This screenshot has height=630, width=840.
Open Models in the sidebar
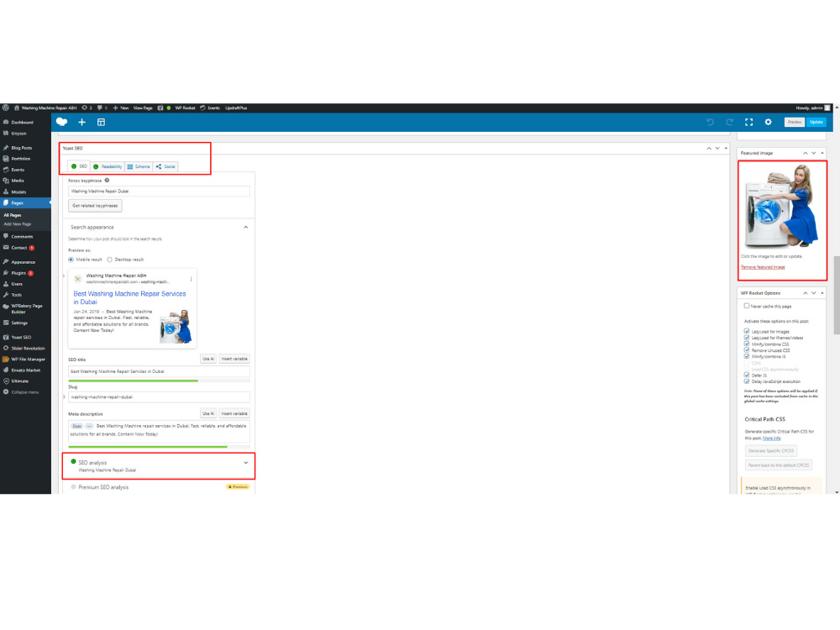pos(18,192)
